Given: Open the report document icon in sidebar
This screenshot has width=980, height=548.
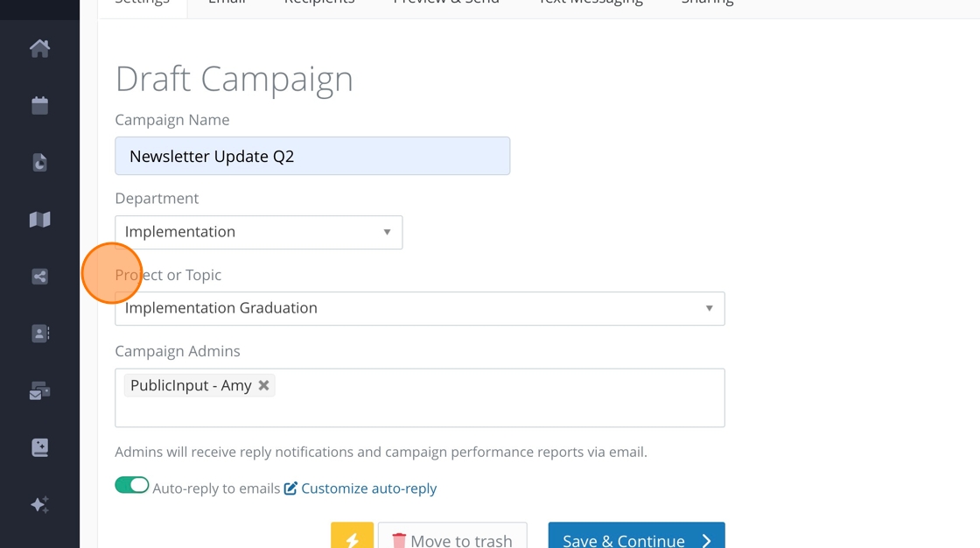Looking at the screenshot, I should coord(39,163).
